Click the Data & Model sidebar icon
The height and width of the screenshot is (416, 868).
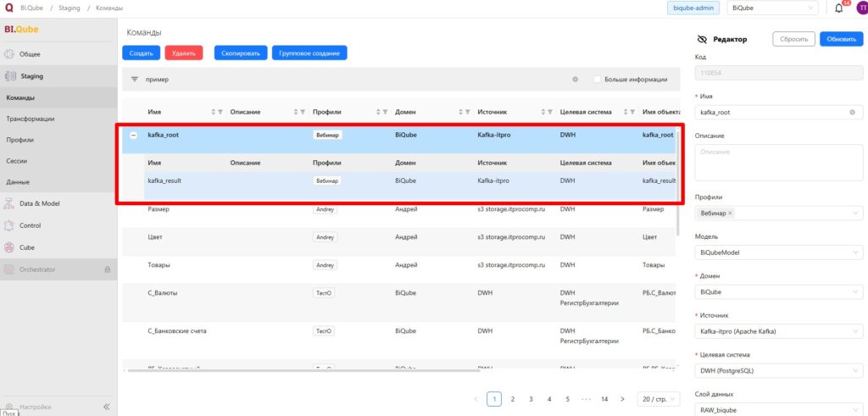coord(8,203)
